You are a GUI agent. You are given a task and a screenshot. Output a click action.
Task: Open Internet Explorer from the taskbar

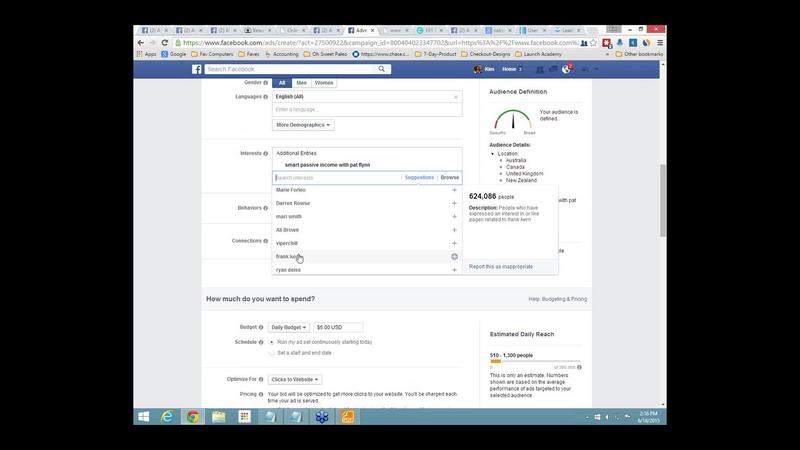click(x=167, y=417)
